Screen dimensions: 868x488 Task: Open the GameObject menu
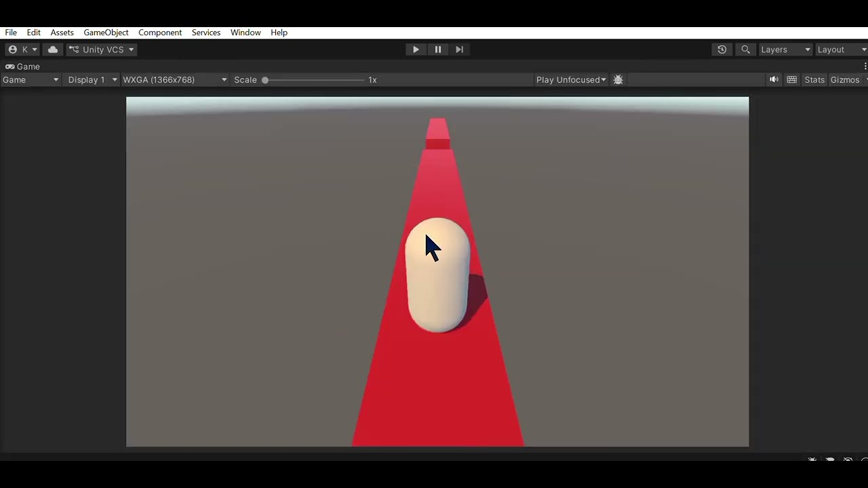(x=106, y=33)
